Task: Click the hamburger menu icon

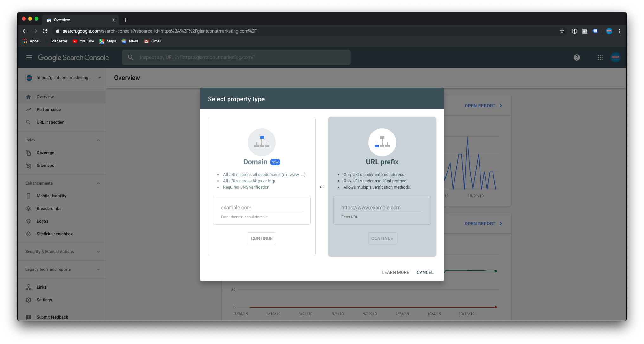Action: (29, 57)
